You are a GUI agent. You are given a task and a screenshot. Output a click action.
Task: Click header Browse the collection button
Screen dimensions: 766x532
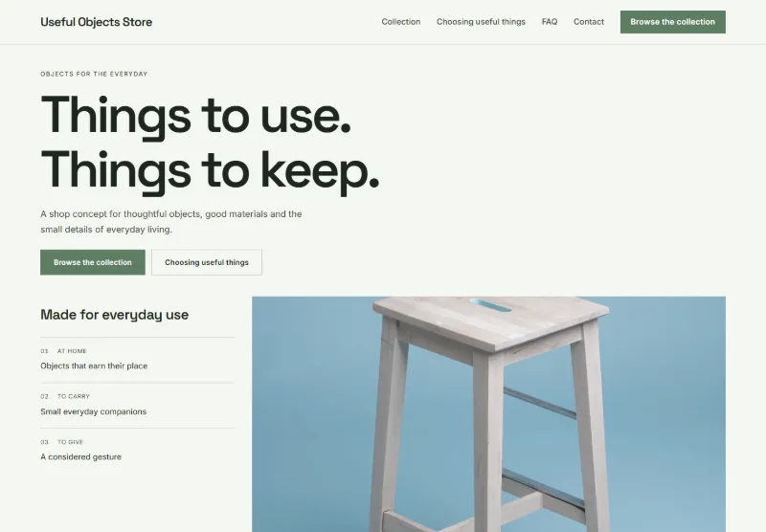(673, 22)
